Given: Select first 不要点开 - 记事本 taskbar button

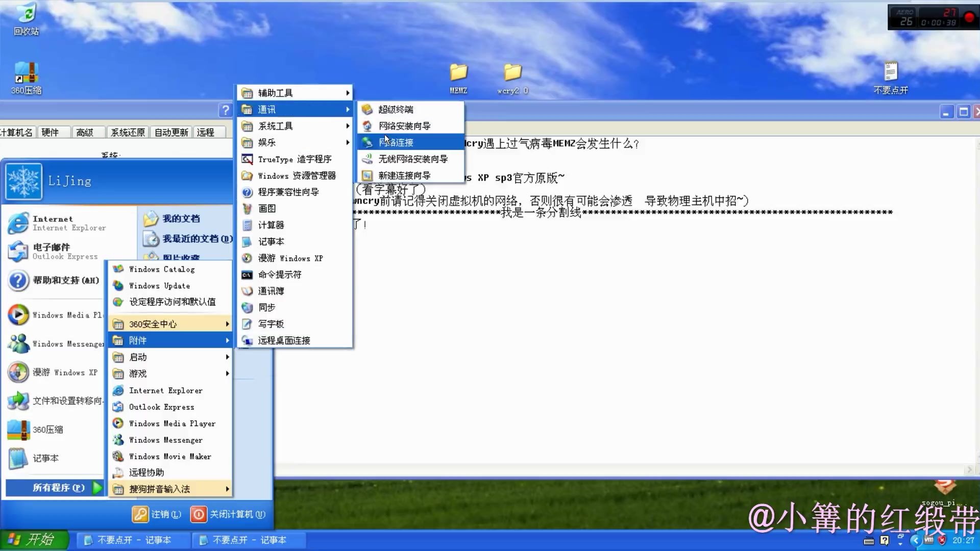Looking at the screenshot, I should click(133, 540).
